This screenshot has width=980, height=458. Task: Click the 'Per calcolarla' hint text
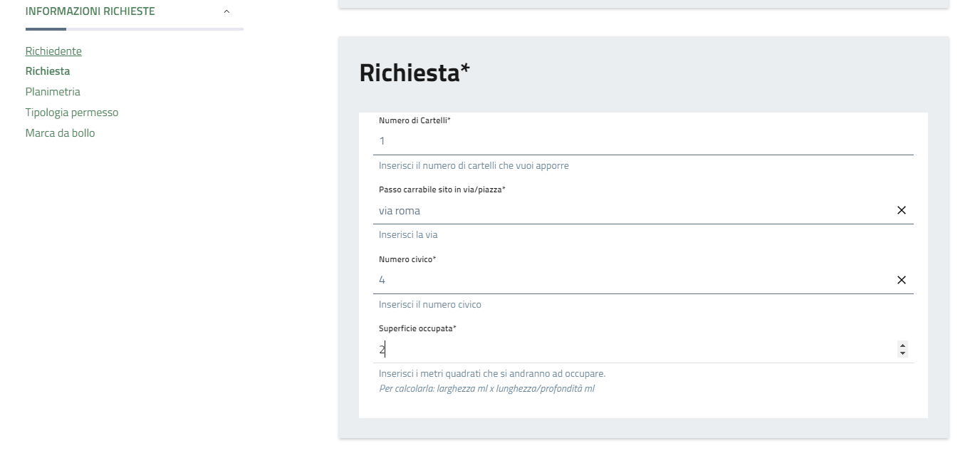click(x=486, y=389)
